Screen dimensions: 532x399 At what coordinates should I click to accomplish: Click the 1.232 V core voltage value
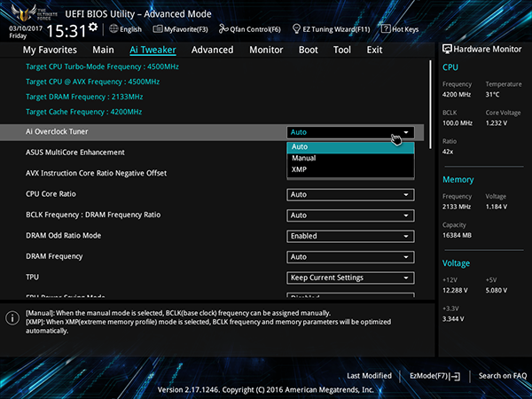pyautogui.click(x=496, y=123)
